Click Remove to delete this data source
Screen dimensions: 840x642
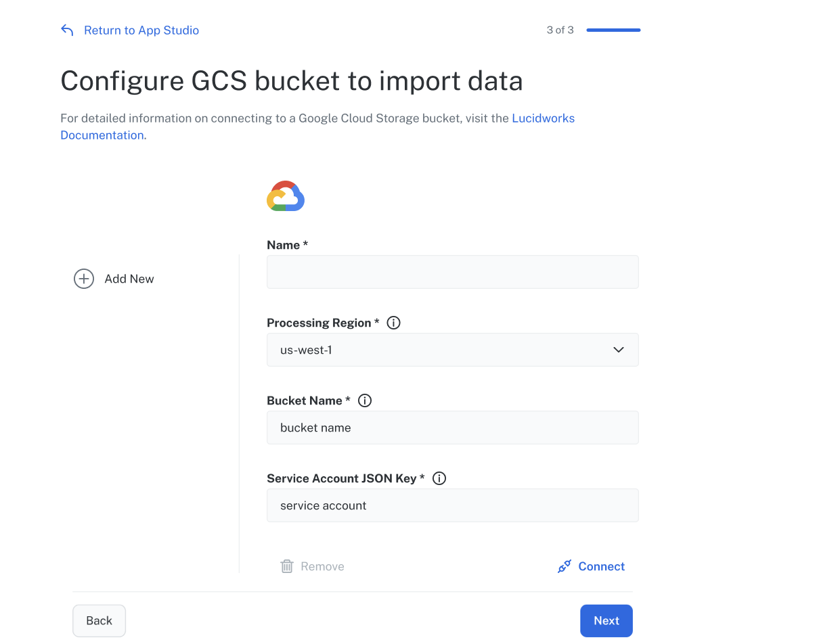point(322,566)
